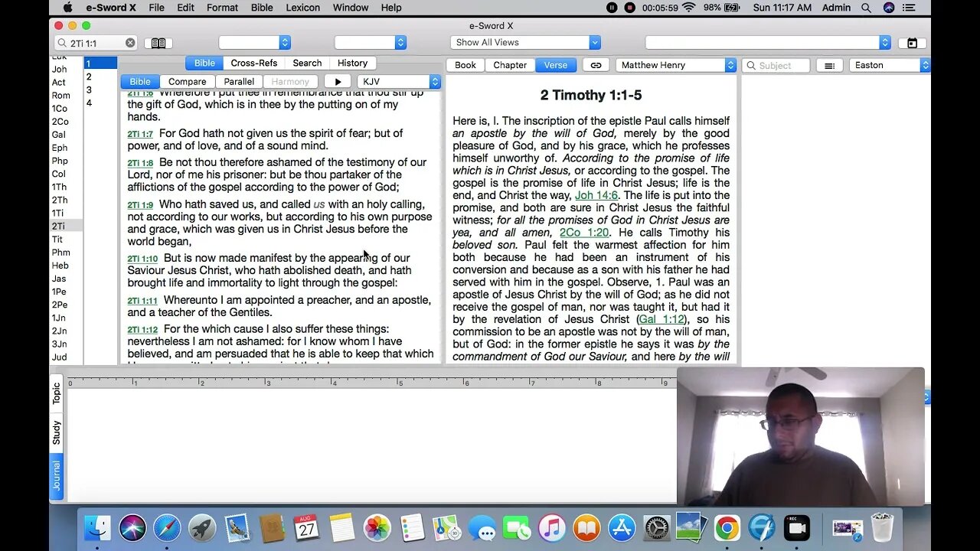980x551 pixels.
Task: Open first empty toolbar dropdown
Action: point(254,43)
